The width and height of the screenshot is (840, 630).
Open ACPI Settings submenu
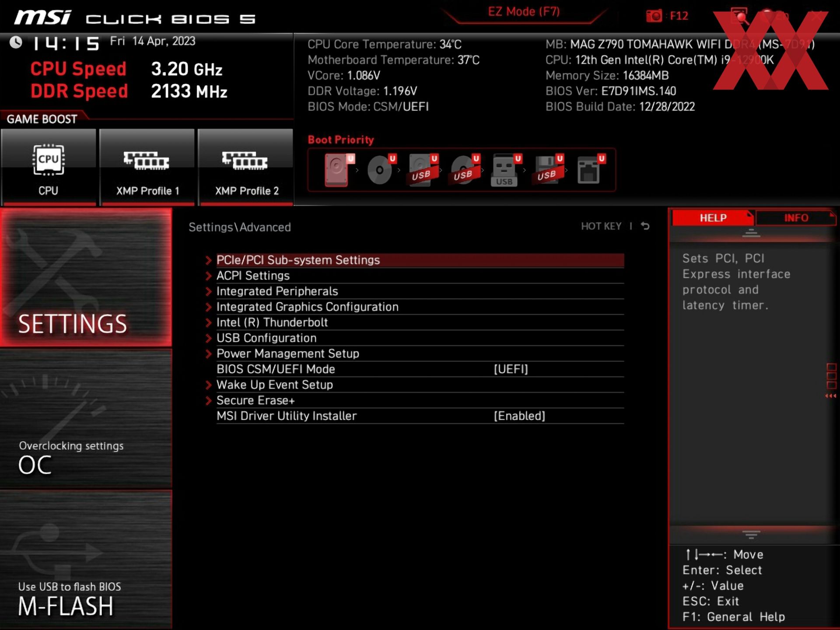(x=252, y=276)
